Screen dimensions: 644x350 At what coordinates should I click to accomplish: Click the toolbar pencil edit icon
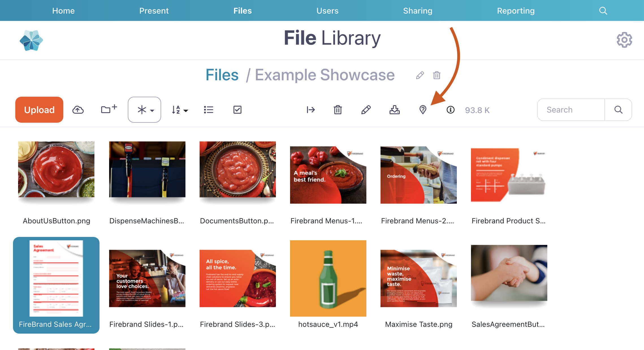(x=366, y=110)
